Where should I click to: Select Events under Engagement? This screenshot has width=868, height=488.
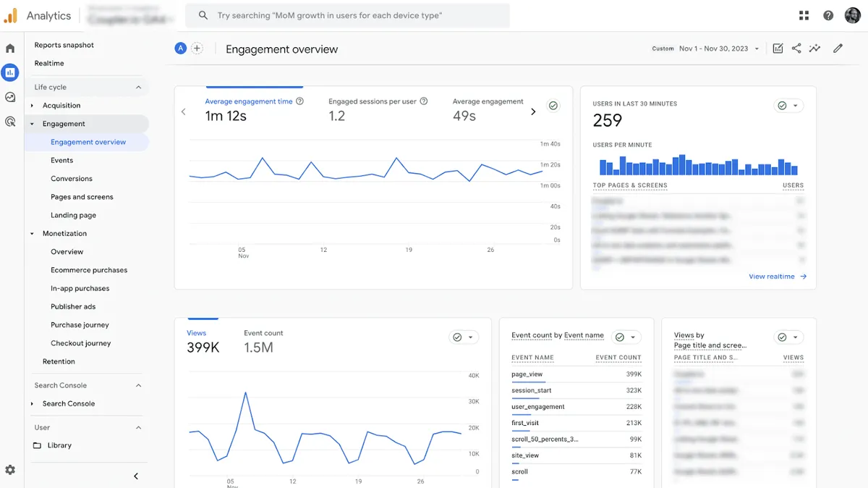pyautogui.click(x=62, y=161)
